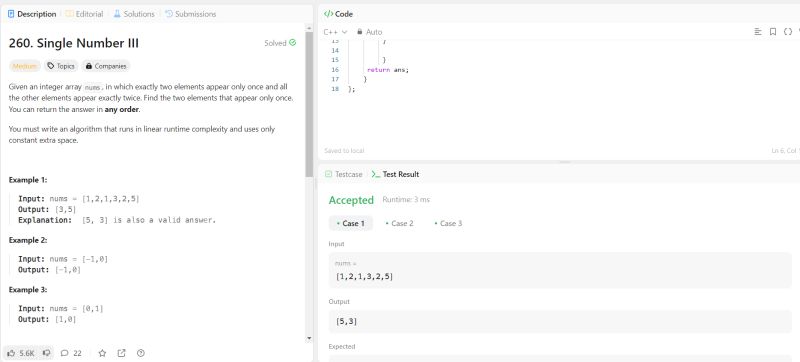800x362 pixels.
Task: Open the C++ language dropdown
Action: pos(335,32)
